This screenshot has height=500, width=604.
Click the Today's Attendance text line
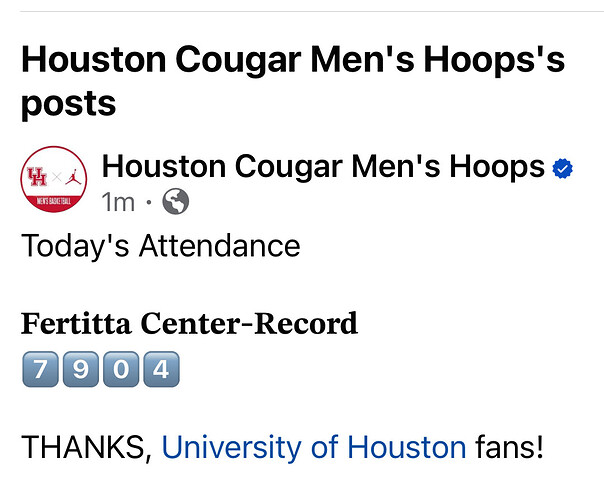[161, 247]
